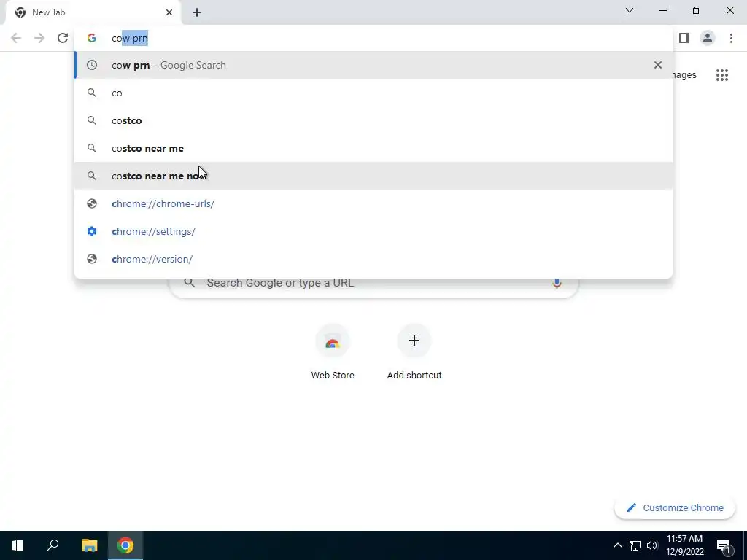Open the tab search chevron
The image size is (747, 560).
[630, 10]
